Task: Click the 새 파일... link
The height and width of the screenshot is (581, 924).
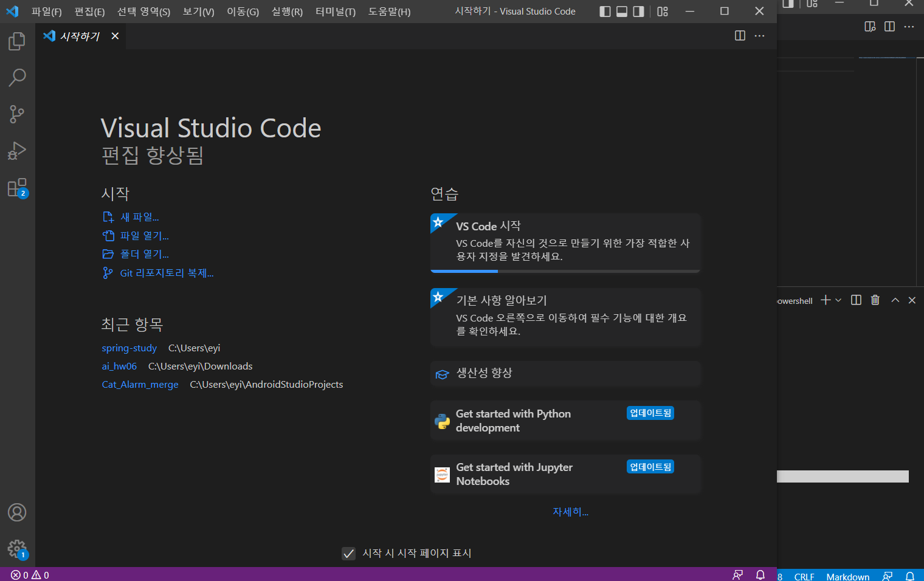Action: pyautogui.click(x=131, y=217)
